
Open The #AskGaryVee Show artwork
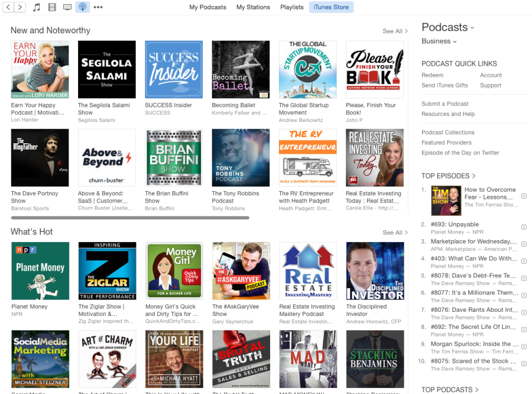tap(241, 271)
